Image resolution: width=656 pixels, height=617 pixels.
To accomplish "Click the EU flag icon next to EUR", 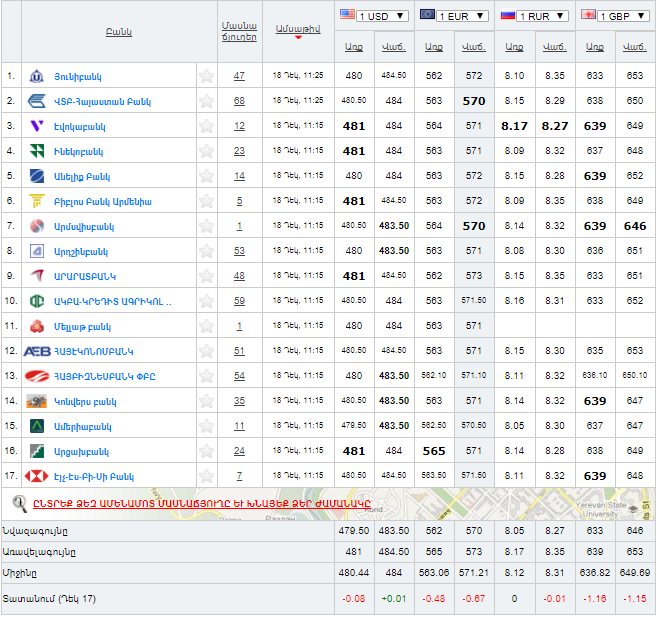I will point(427,14).
